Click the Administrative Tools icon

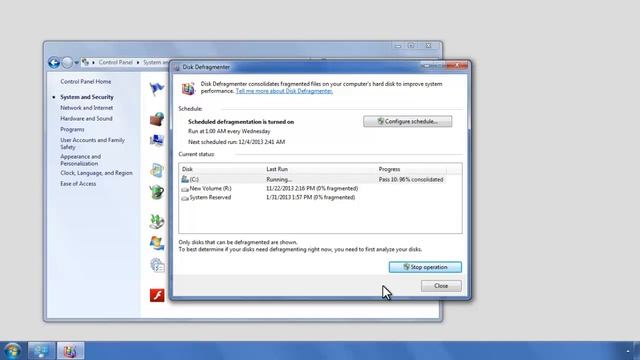click(157, 265)
